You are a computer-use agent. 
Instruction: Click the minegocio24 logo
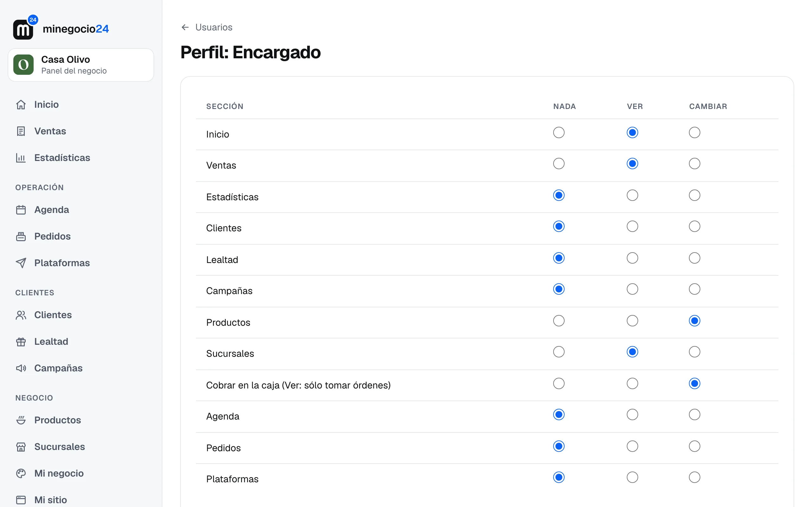[x=61, y=28]
